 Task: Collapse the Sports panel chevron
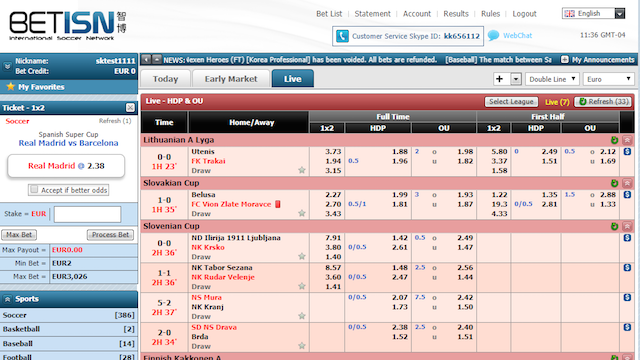pos(7,299)
